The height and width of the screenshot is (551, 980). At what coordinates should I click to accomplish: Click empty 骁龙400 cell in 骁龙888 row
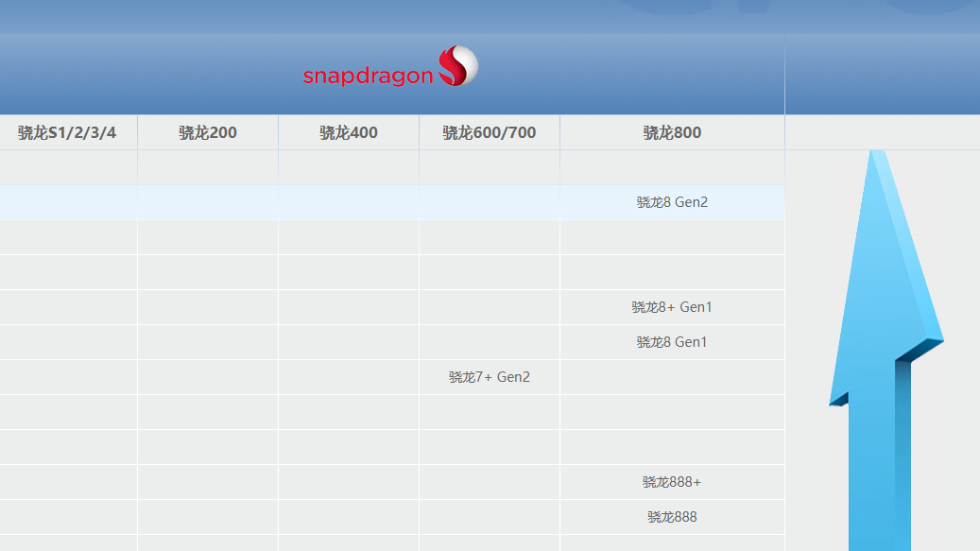[349, 517]
